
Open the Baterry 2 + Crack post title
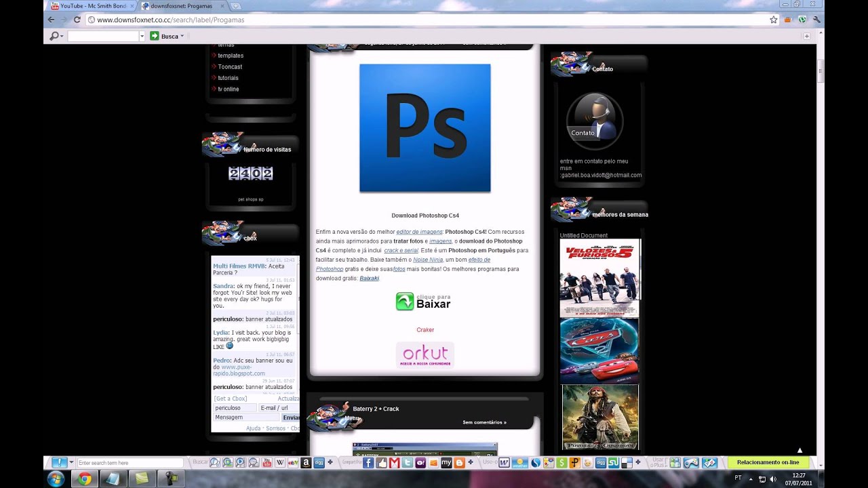coord(376,409)
